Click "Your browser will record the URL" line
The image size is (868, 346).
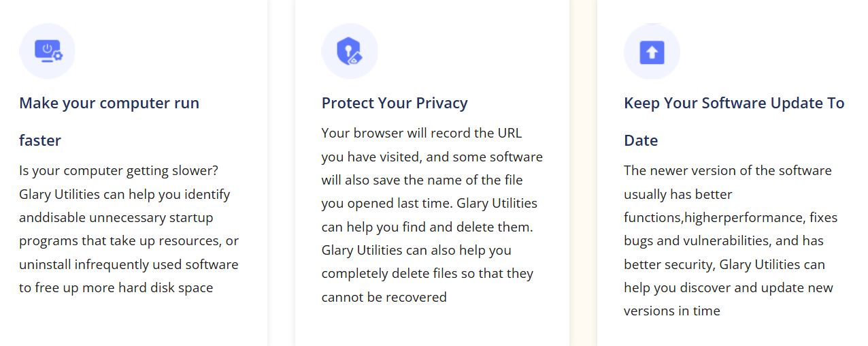click(x=422, y=133)
